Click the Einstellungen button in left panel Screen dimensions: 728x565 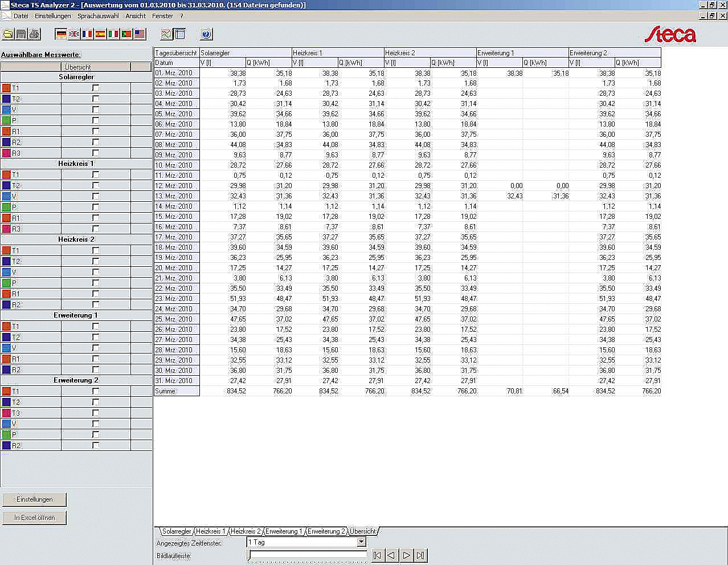34,499
